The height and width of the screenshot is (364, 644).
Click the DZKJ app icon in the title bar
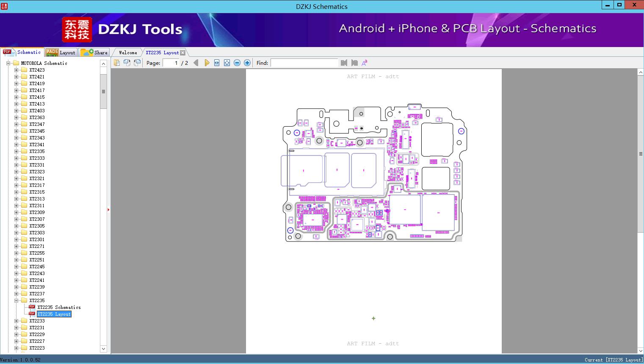(4, 6)
